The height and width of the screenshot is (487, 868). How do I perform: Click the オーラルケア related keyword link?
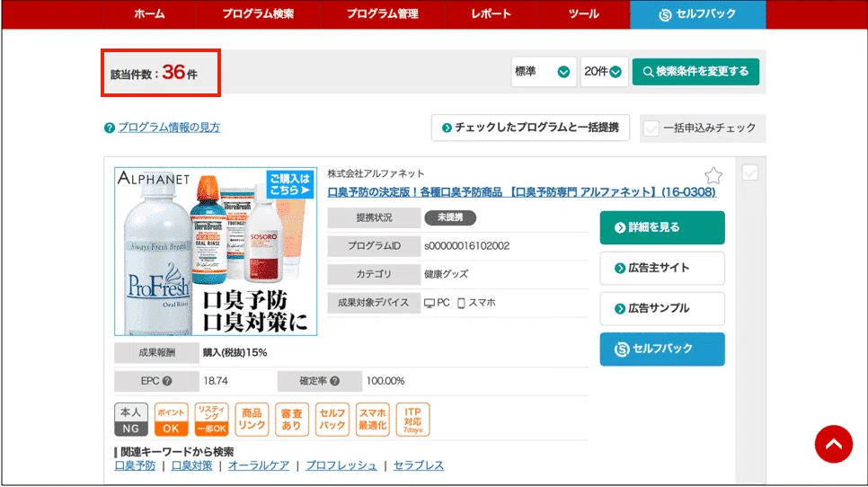pyautogui.click(x=259, y=465)
